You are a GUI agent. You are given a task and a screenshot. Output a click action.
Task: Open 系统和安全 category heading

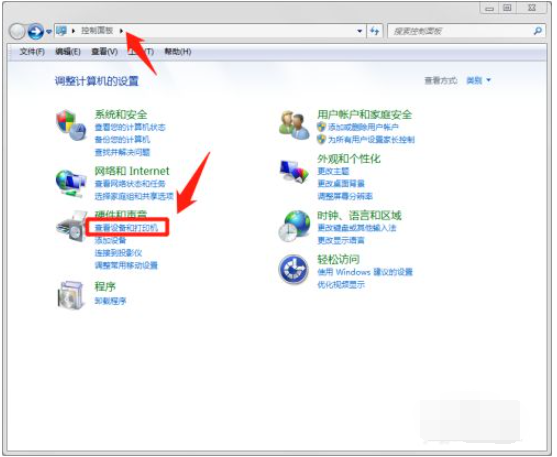[x=121, y=114]
